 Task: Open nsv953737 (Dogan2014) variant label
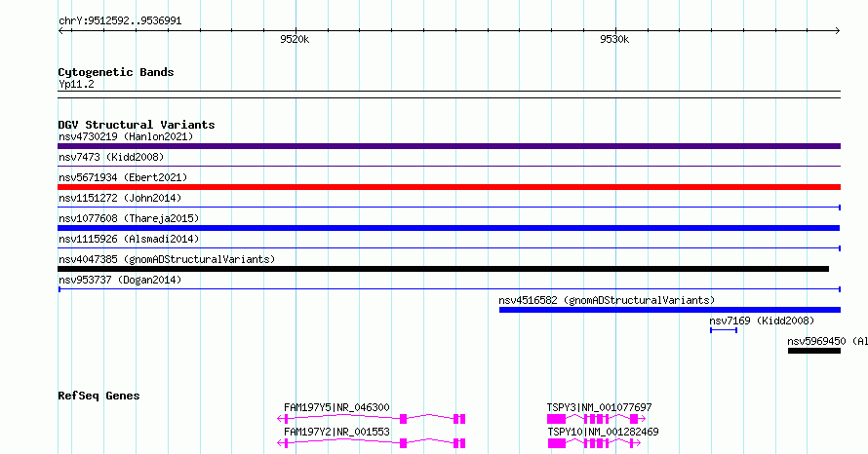tap(120, 280)
